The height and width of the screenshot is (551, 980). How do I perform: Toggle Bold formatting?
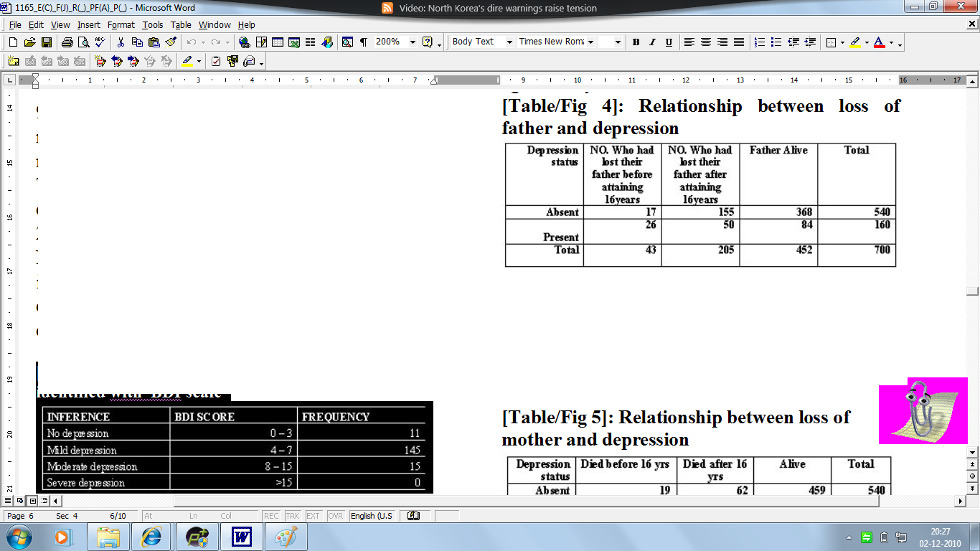click(x=636, y=42)
